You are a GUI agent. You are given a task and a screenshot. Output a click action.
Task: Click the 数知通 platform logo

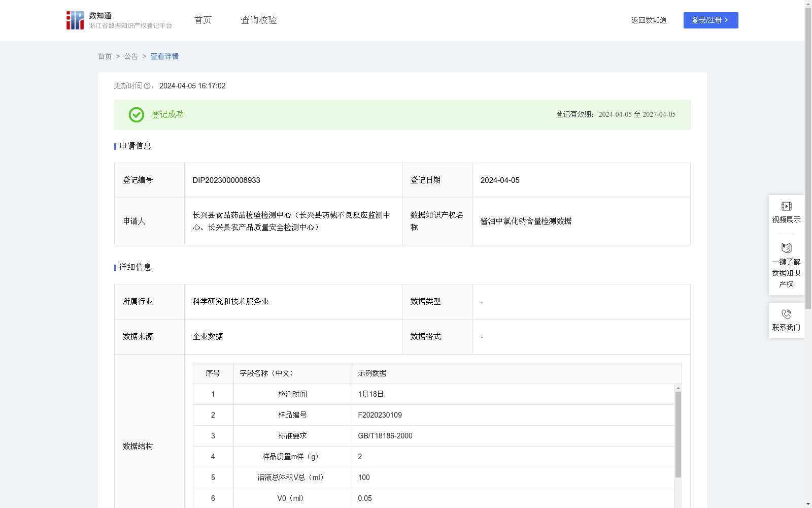click(119, 20)
